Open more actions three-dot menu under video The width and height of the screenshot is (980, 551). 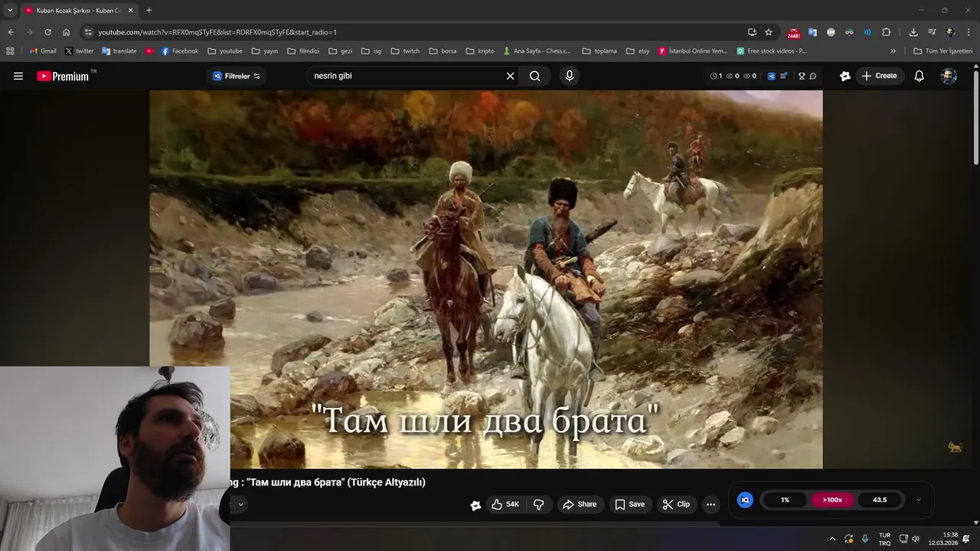(710, 504)
